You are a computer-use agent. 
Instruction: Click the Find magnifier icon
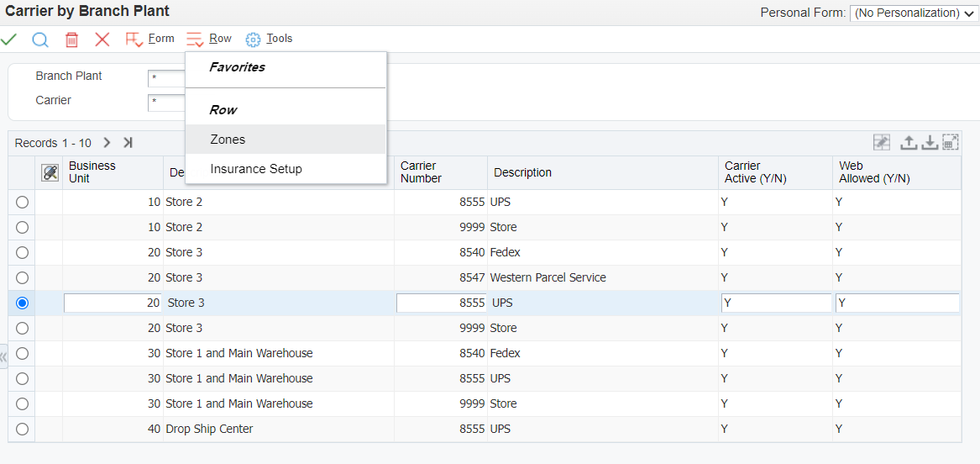pos(40,40)
